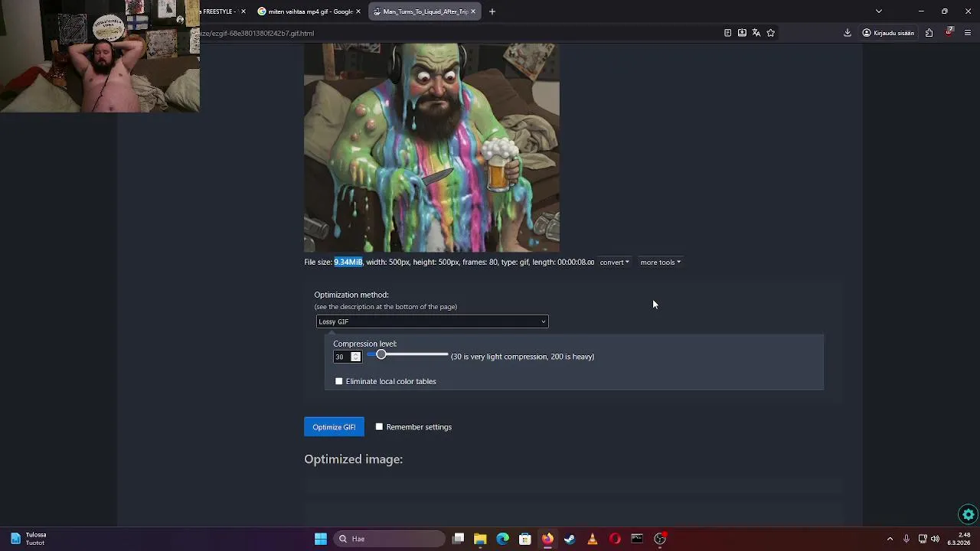
Task: Show hidden system tray icons
Action: pyautogui.click(x=890, y=539)
